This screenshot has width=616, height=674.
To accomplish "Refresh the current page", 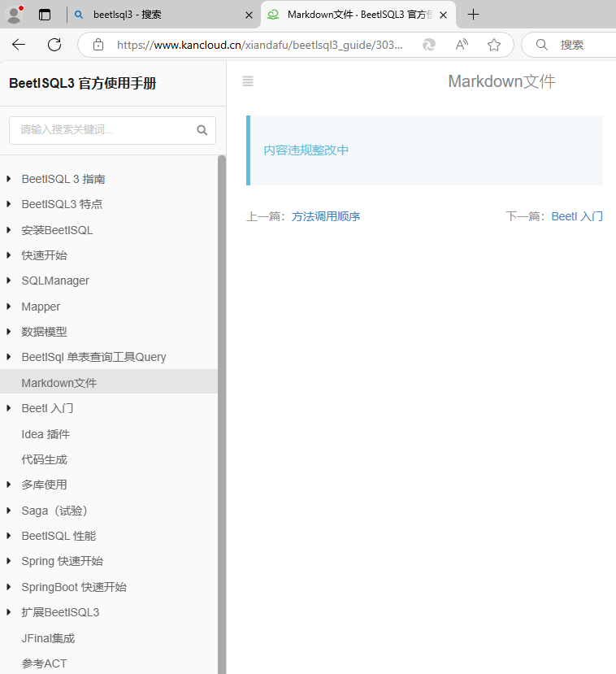I will [x=54, y=44].
